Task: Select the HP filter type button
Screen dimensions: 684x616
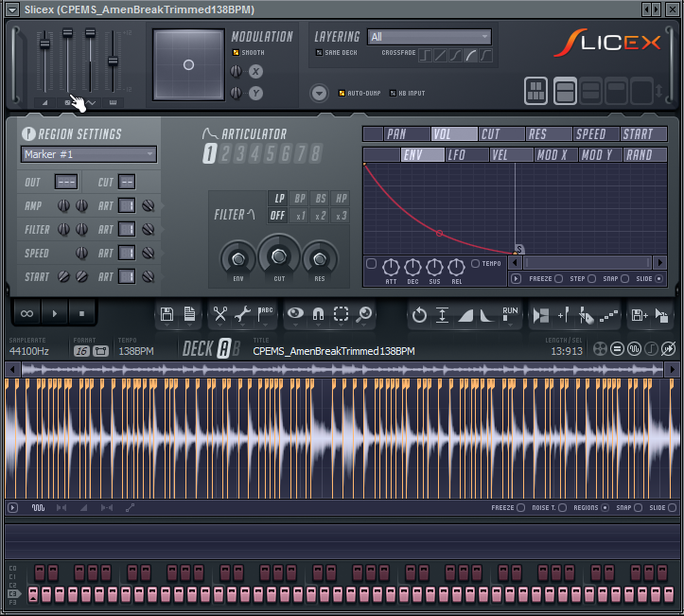Action: click(x=341, y=199)
